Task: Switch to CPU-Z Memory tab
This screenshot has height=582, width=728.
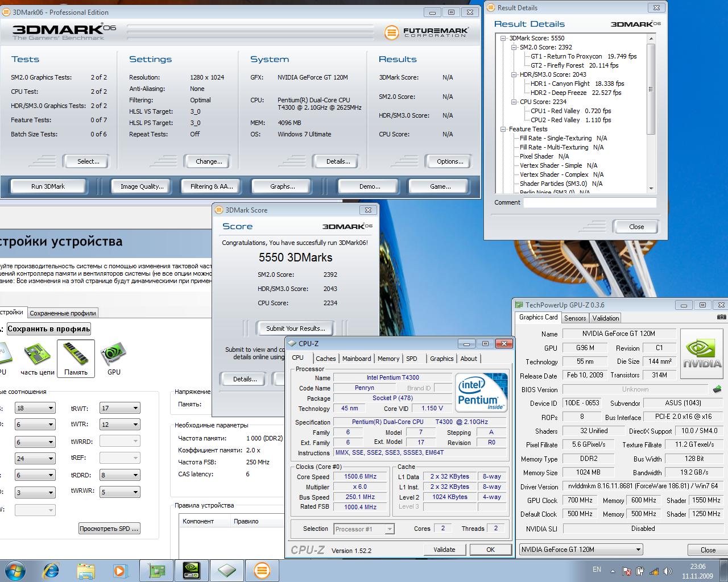Action: point(388,359)
